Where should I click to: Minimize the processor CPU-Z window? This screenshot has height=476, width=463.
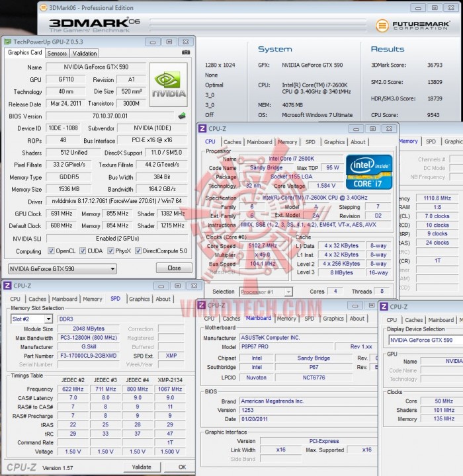(356, 129)
